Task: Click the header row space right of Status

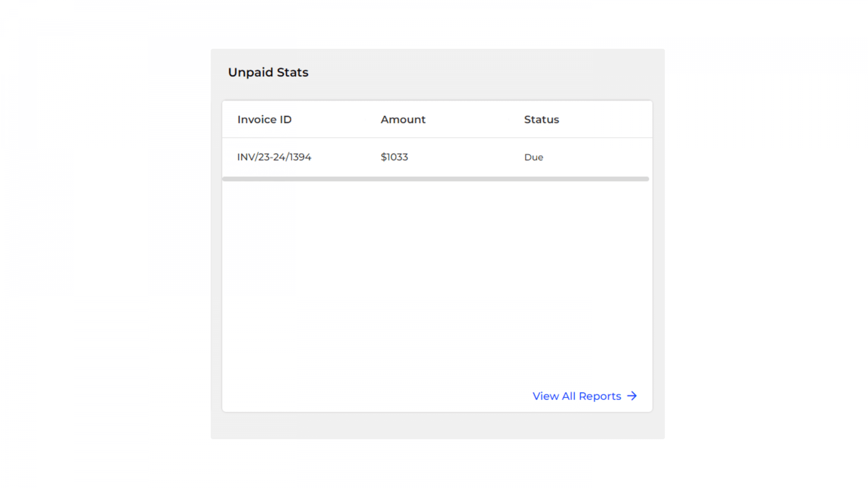Action: (605, 120)
